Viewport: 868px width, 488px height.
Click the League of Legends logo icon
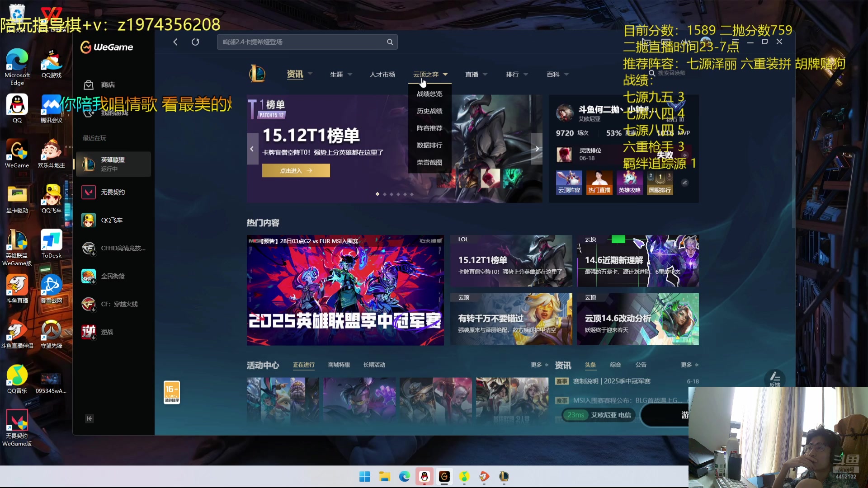[257, 74]
